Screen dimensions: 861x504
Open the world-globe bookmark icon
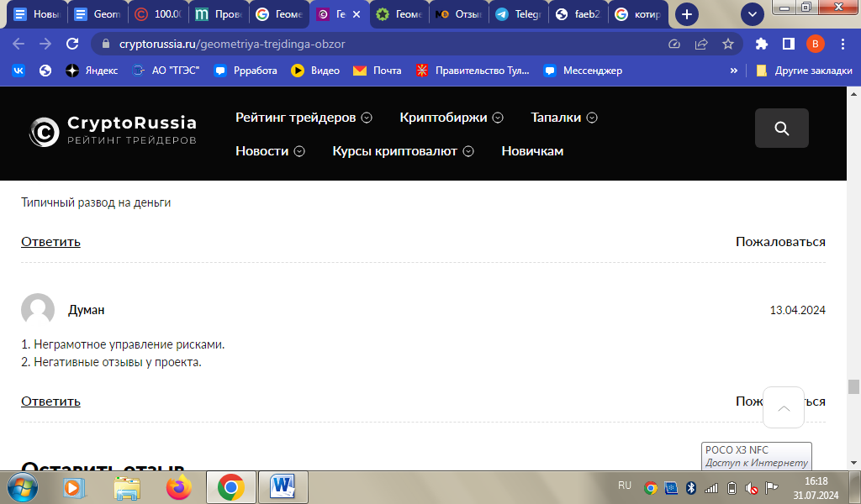(x=45, y=71)
